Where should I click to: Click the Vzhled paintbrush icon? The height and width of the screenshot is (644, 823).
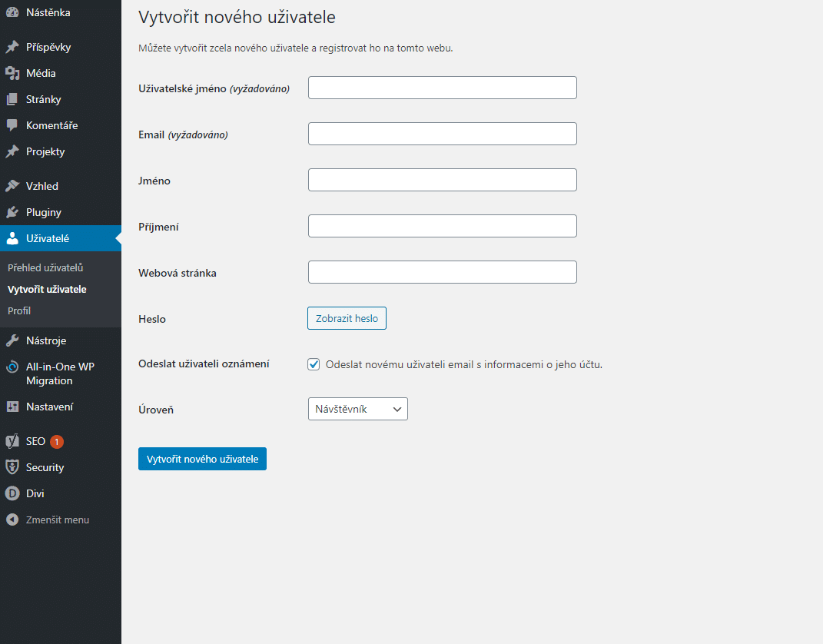(x=12, y=186)
